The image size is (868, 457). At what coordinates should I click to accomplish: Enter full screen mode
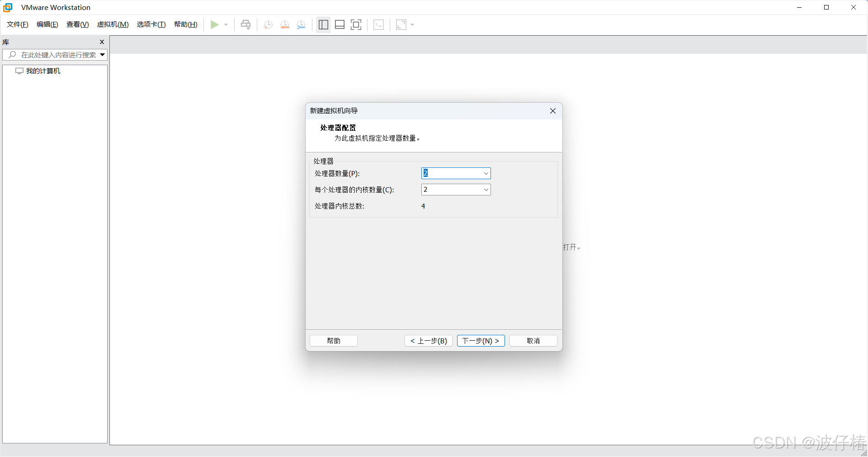[356, 25]
